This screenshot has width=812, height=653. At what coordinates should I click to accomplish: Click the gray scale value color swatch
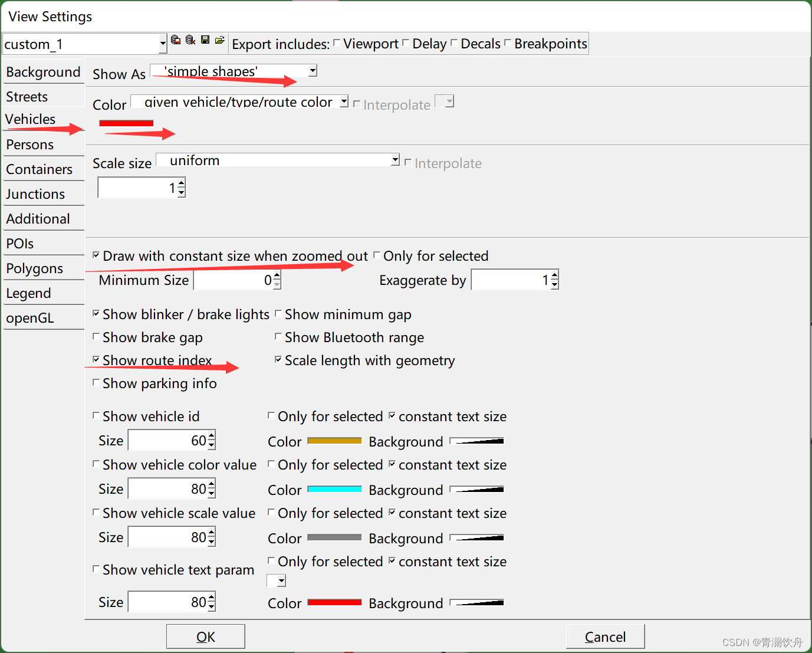coord(334,537)
